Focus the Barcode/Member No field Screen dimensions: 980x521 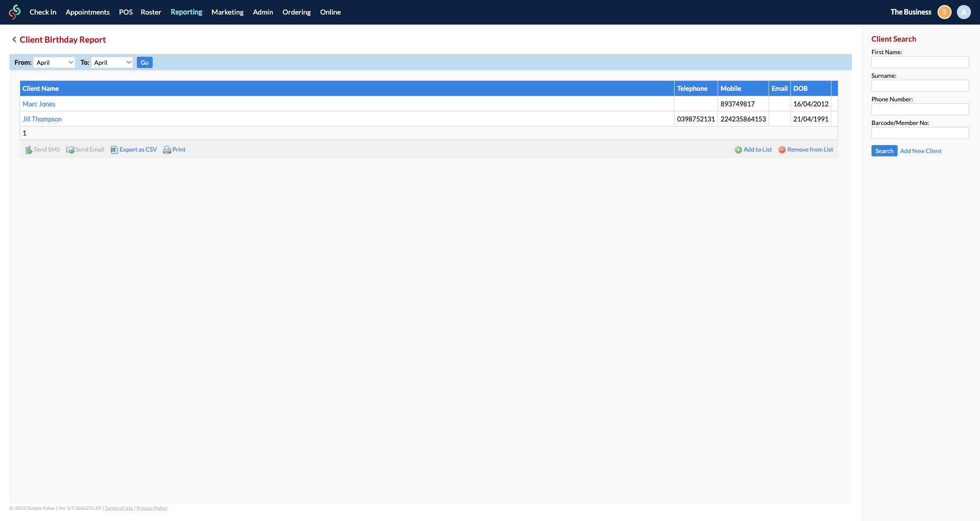[x=920, y=133]
